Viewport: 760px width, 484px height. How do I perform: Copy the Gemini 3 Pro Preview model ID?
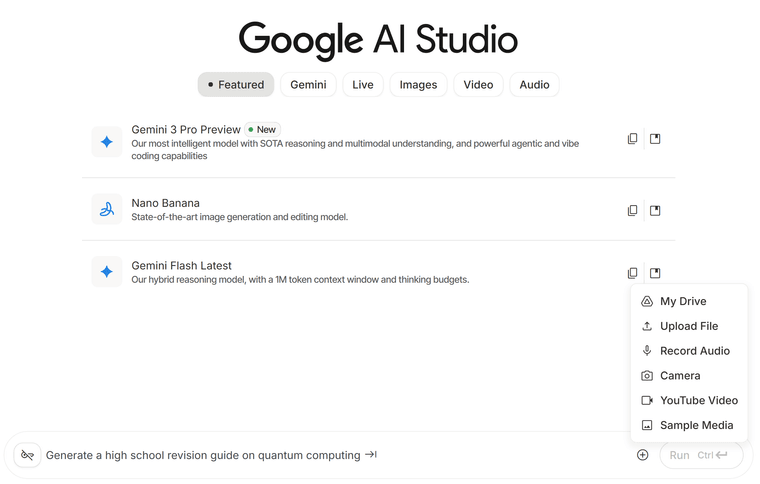coord(632,139)
